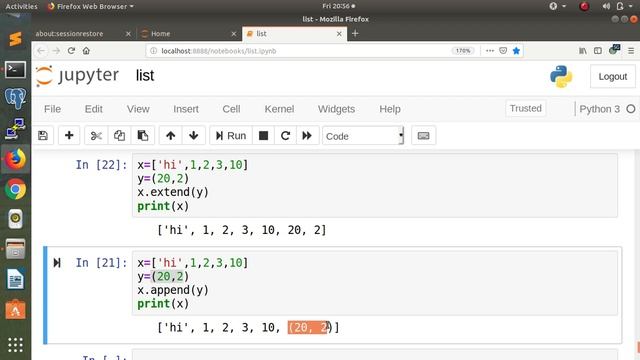Open the Kernel menu
Screen dimensions: 640x360
click(279, 109)
